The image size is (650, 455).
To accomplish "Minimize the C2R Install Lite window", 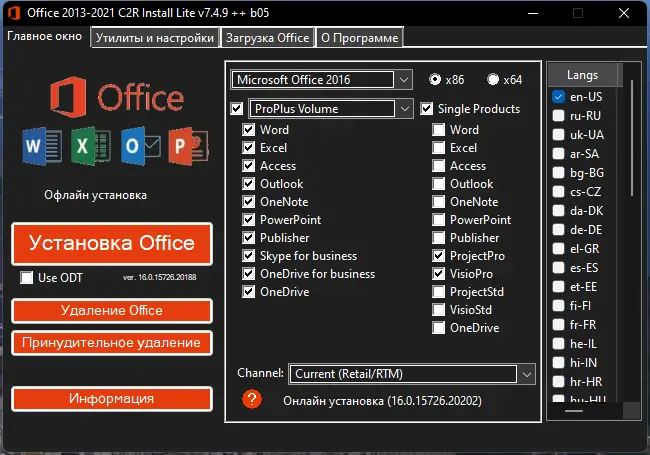I will point(533,13).
